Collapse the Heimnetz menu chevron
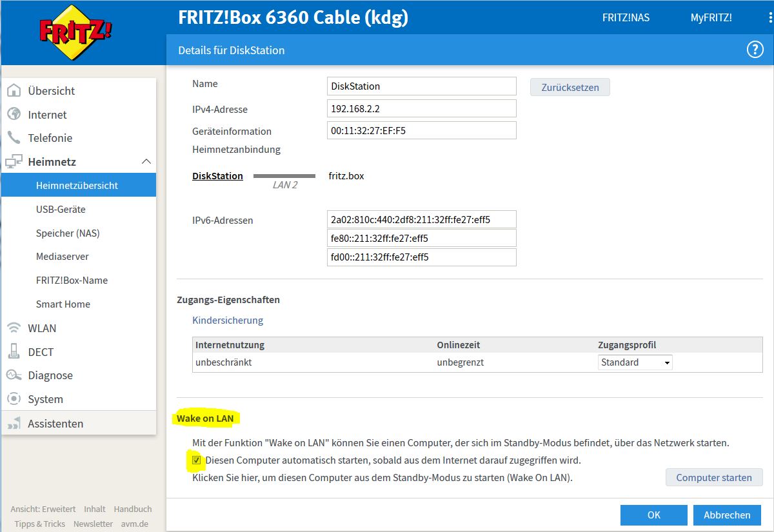Viewport: 774px width, 532px height. [146, 161]
